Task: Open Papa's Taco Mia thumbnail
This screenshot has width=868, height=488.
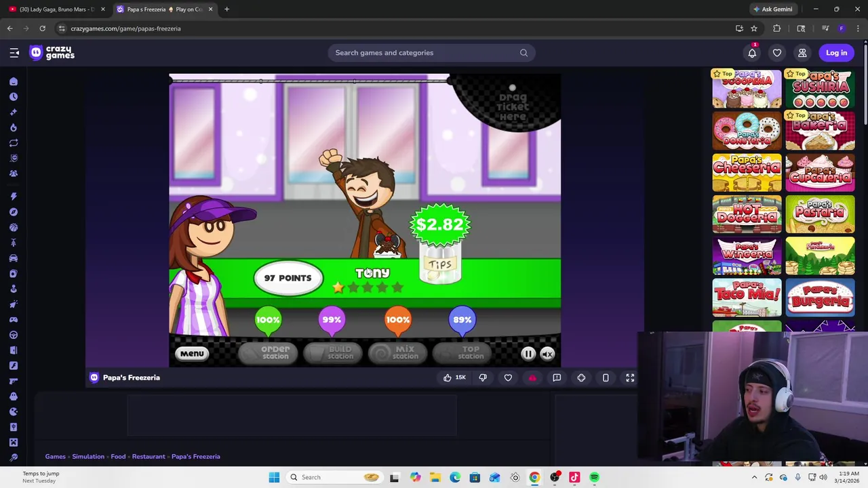Action: (747, 298)
